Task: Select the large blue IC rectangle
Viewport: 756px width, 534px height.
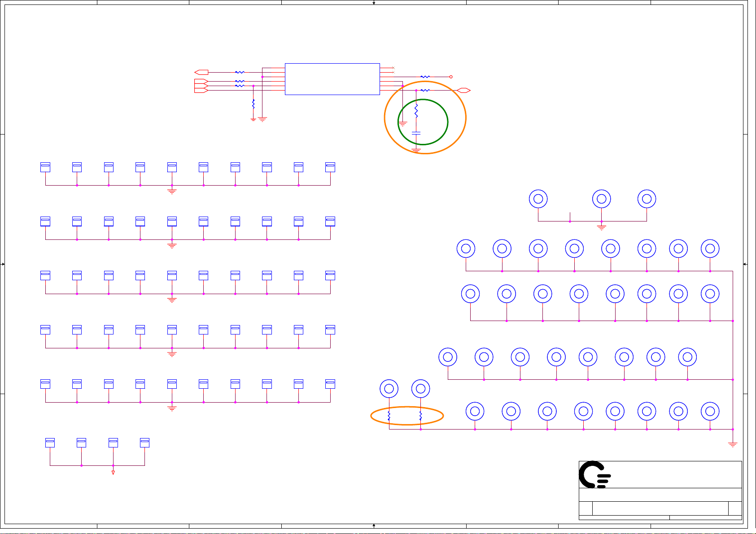Action: click(x=332, y=79)
